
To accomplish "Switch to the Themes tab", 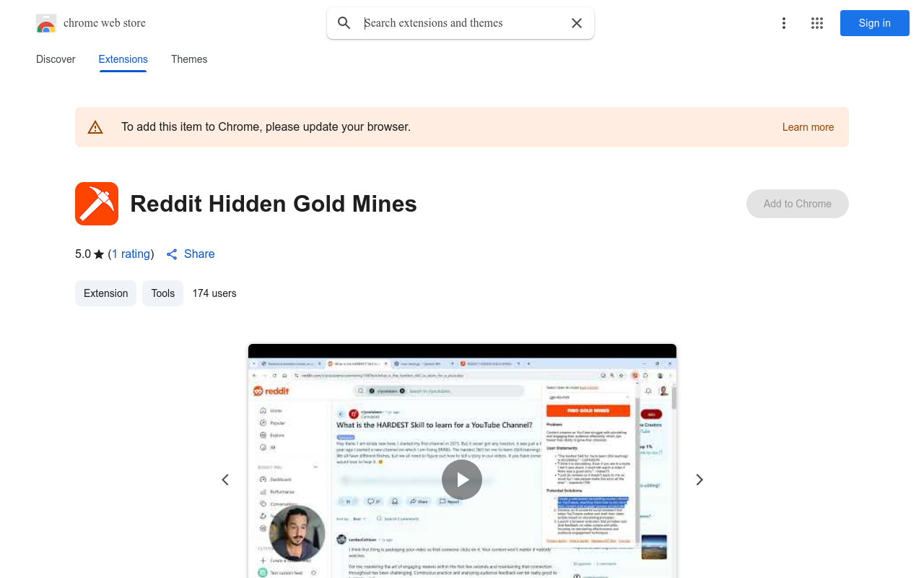I will [189, 59].
